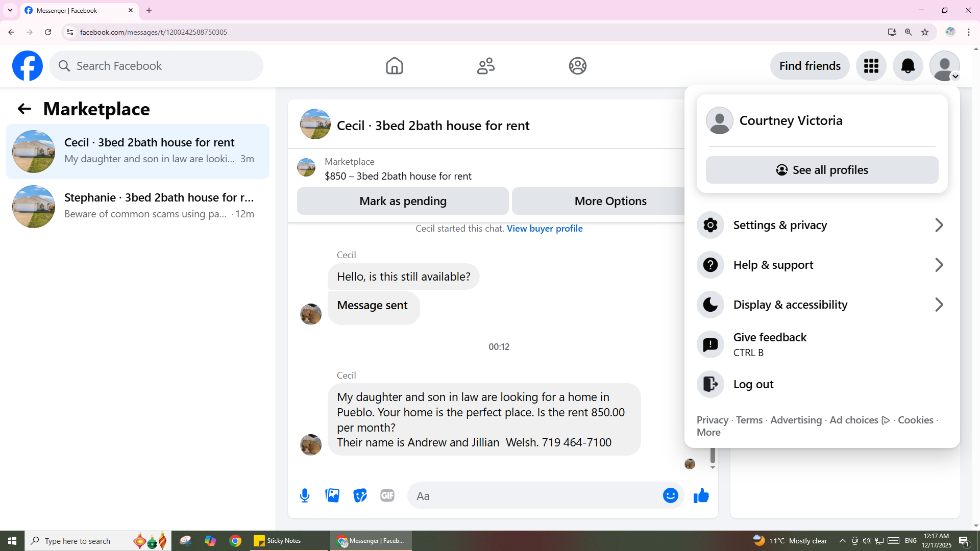Click the Windows taskbar search box
This screenshot has width=980, height=551.
tap(98, 541)
